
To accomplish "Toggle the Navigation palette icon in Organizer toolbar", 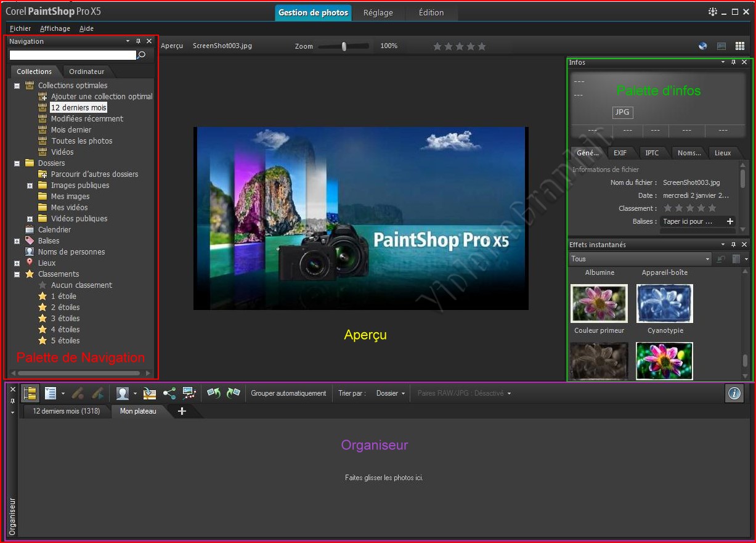I will tap(30, 393).
